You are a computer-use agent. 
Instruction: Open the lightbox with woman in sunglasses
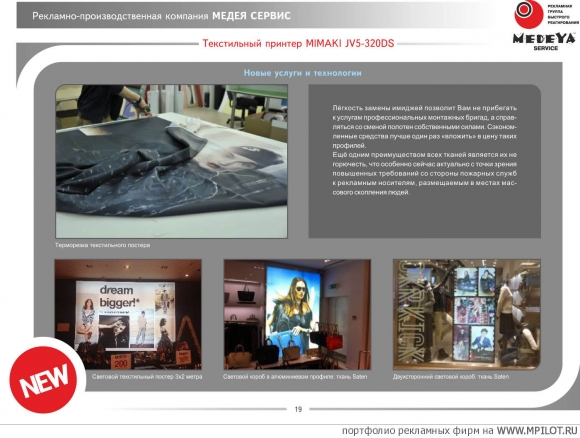[x=297, y=314]
